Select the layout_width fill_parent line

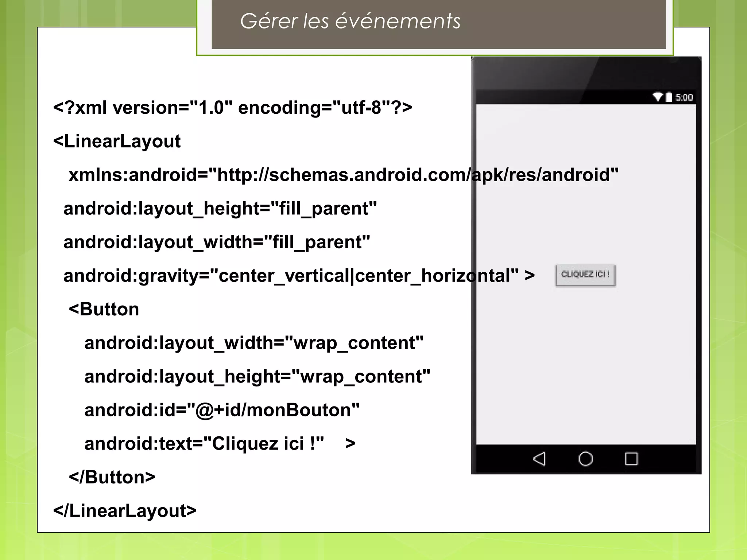point(217,242)
